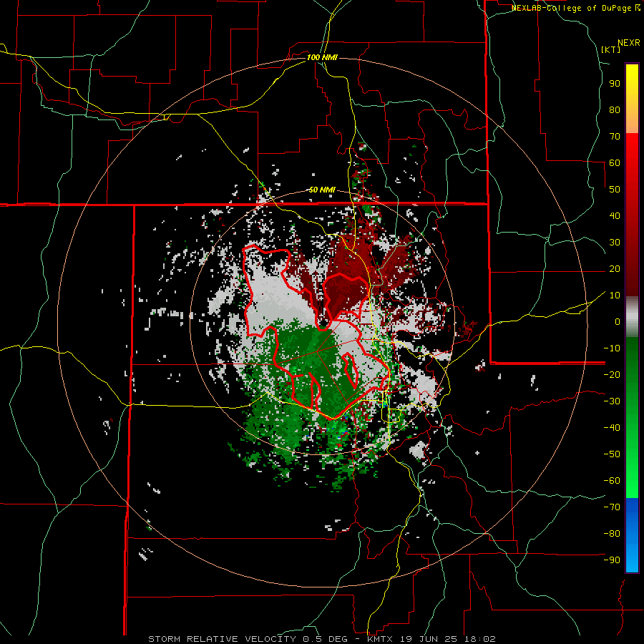Click the 'NEXR' label above the color scale
The image size is (644, 644).
(x=629, y=43)
